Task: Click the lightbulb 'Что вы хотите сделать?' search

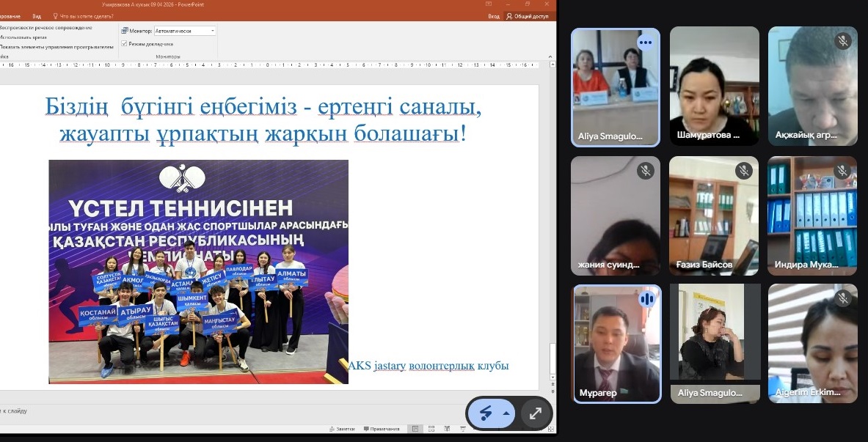Action: coord(87,15)
